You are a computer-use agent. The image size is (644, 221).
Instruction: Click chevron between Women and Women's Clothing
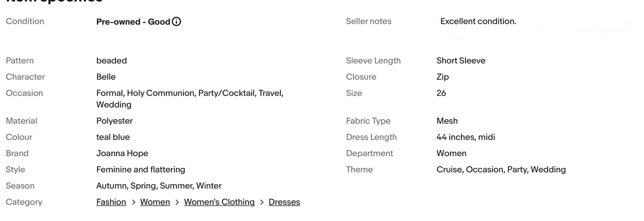[177, 202]
